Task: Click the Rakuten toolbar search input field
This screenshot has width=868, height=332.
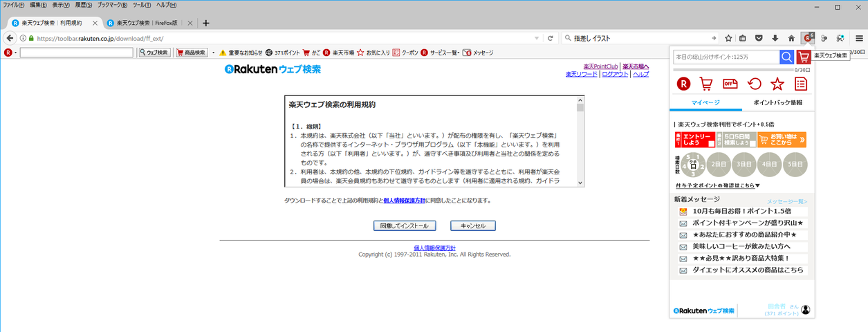Action: point(76,53)
